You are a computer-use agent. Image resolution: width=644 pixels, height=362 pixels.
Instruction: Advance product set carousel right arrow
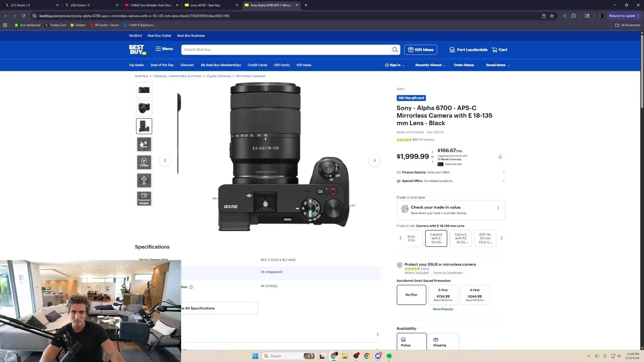point(501,238)
